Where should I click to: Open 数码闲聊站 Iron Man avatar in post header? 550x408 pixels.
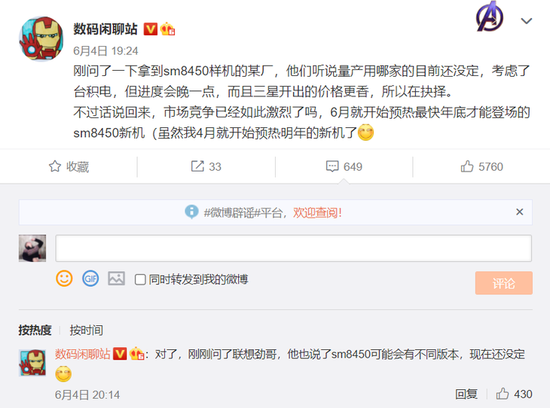[41, 39]
